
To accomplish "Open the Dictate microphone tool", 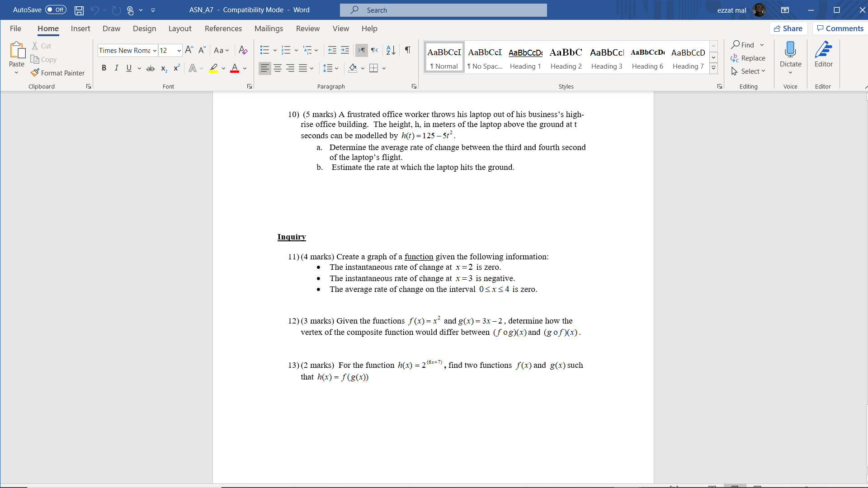I will [790, 51].
